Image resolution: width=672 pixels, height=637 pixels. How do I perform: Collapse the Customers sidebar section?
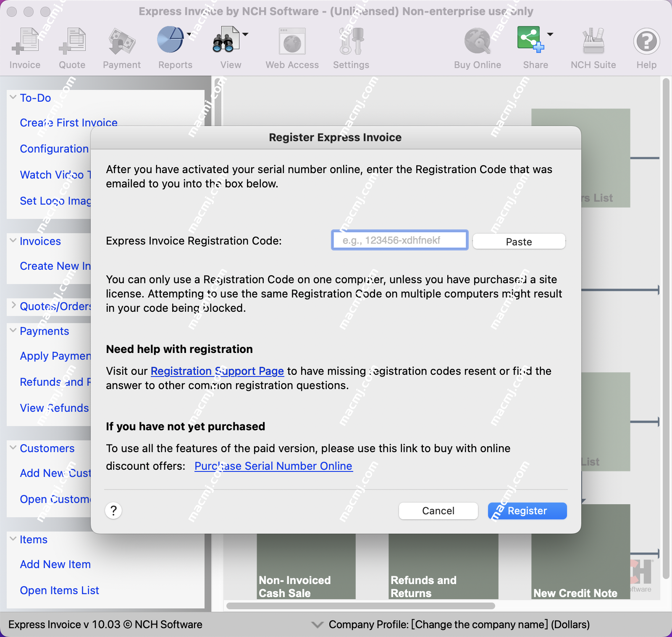13,448
